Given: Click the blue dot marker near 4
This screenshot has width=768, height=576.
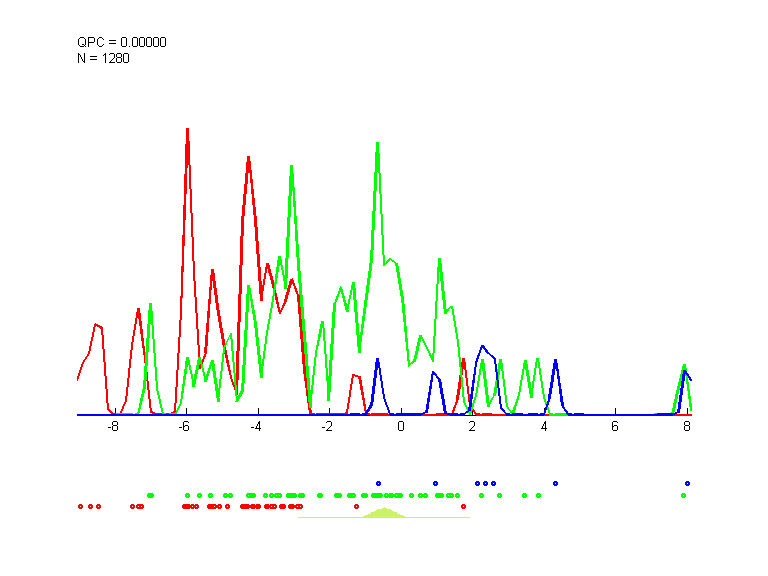Looking at the screenshot, I should tap(555, 483).
